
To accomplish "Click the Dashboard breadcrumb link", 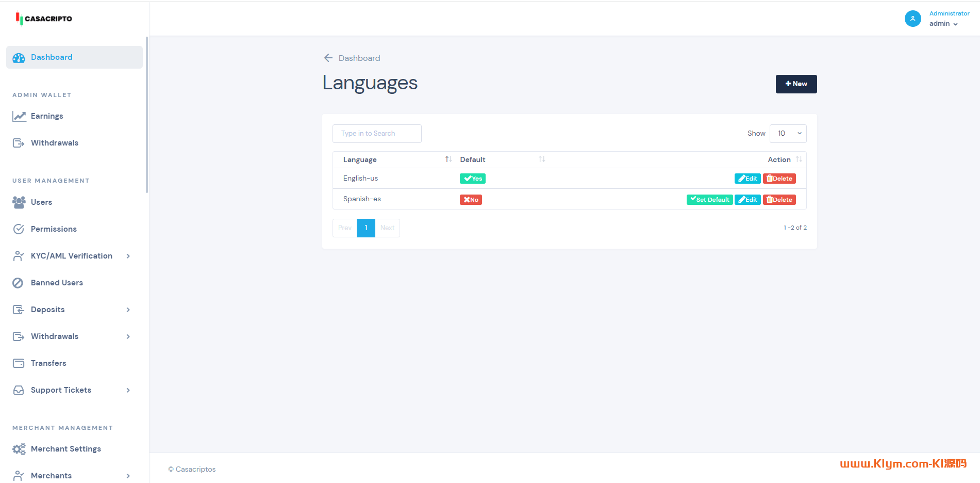I will [359, 58].
